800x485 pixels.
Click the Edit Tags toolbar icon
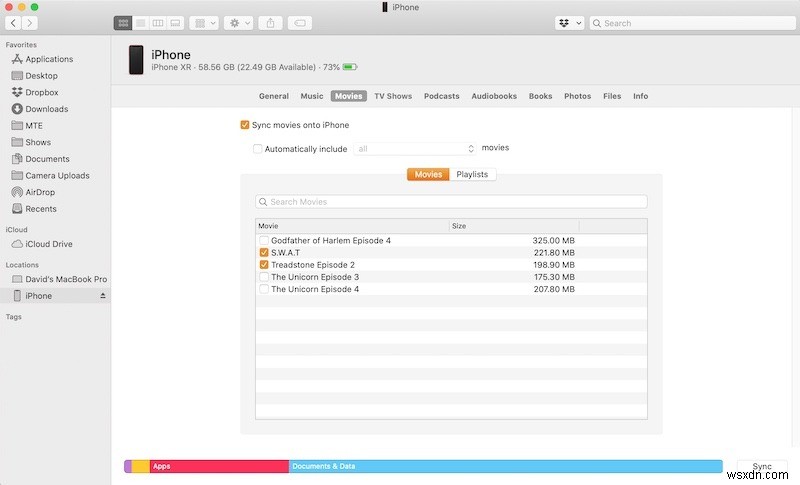pyautogui.click(x=300, y=23)
